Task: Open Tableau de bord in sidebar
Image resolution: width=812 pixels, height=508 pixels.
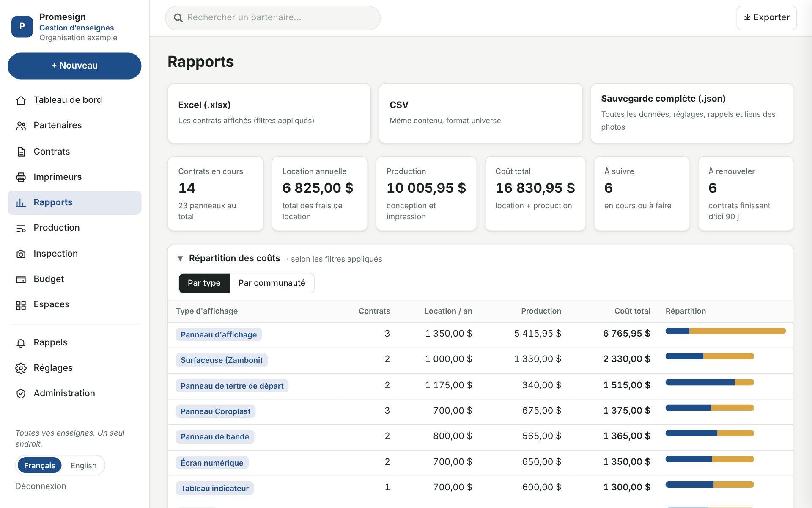Action: coord(74,100)
